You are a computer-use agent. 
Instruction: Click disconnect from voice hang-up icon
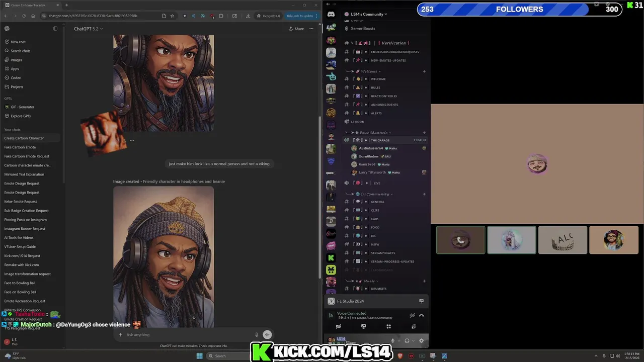pyautogui.click(x=422, y=316)
